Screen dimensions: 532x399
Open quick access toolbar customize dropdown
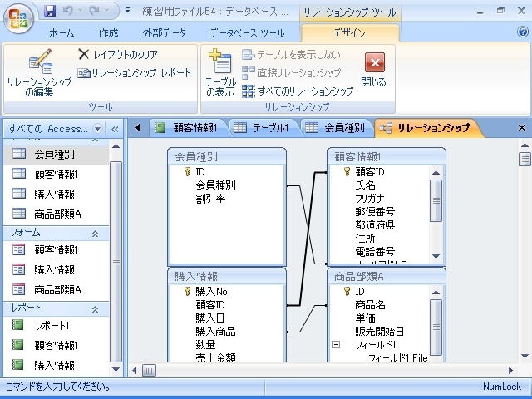pyautogui.click(x=126, y=12)
